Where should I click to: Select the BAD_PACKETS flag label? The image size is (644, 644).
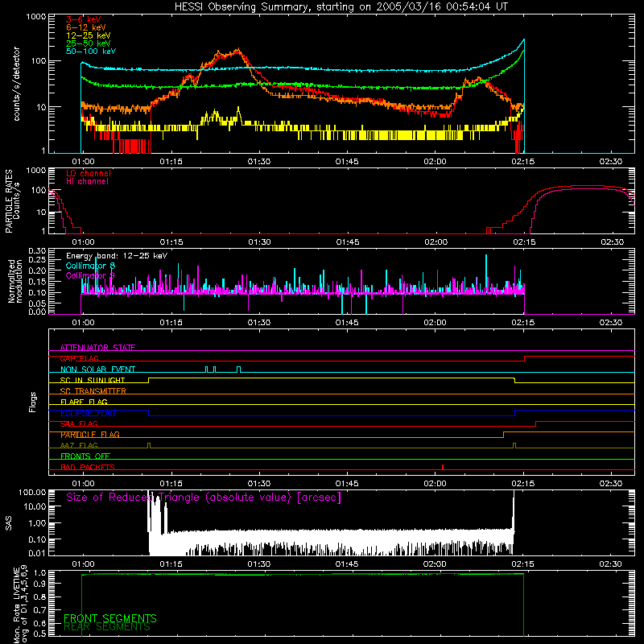[x=88, y=468]
